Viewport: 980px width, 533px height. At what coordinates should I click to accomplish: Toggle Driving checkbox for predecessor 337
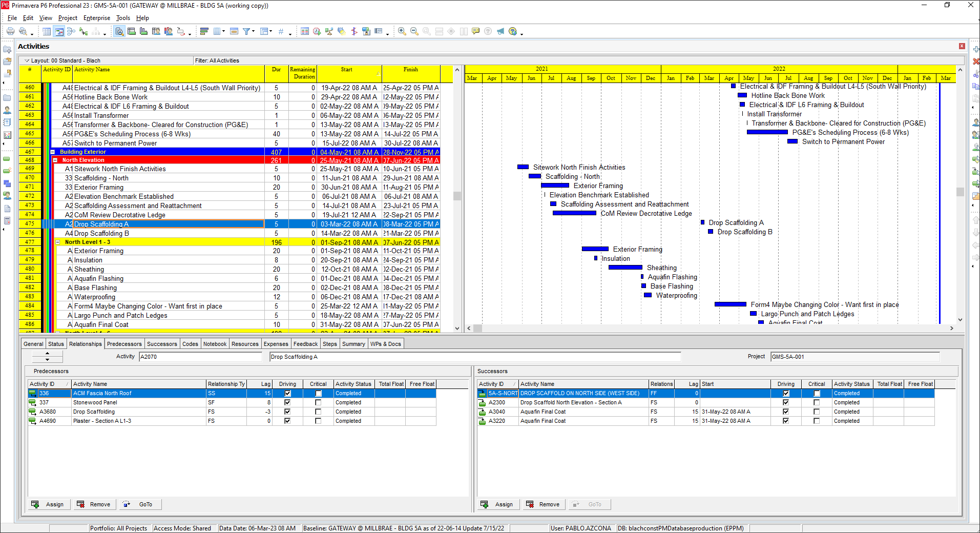pyautogui.click(x=287, y=402)
